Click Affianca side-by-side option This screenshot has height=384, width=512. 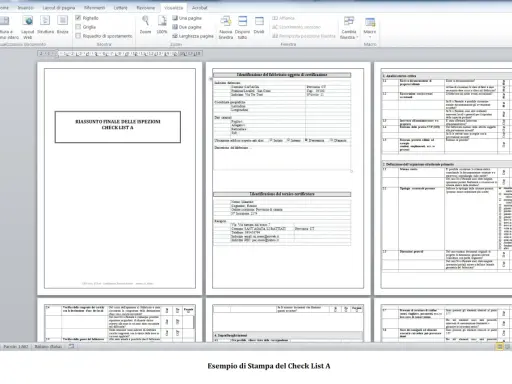pyautogui.click(x=283, y=18)
